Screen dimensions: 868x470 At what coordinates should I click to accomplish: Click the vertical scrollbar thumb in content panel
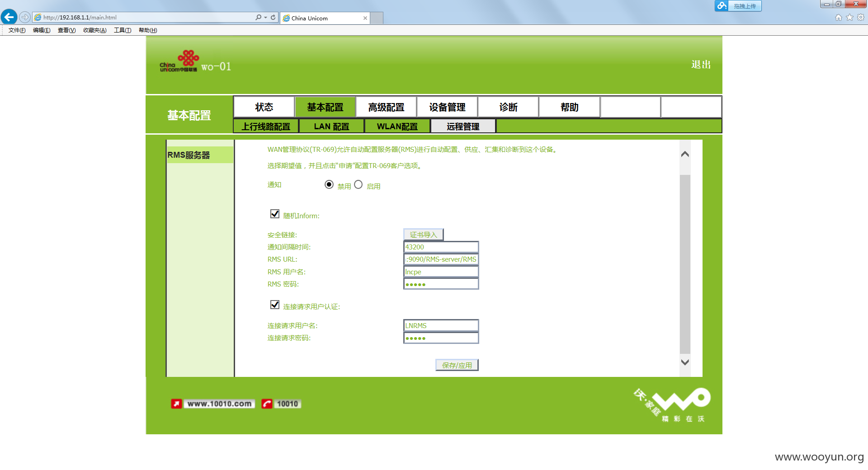pyautogui.click(x=685, y=264)
